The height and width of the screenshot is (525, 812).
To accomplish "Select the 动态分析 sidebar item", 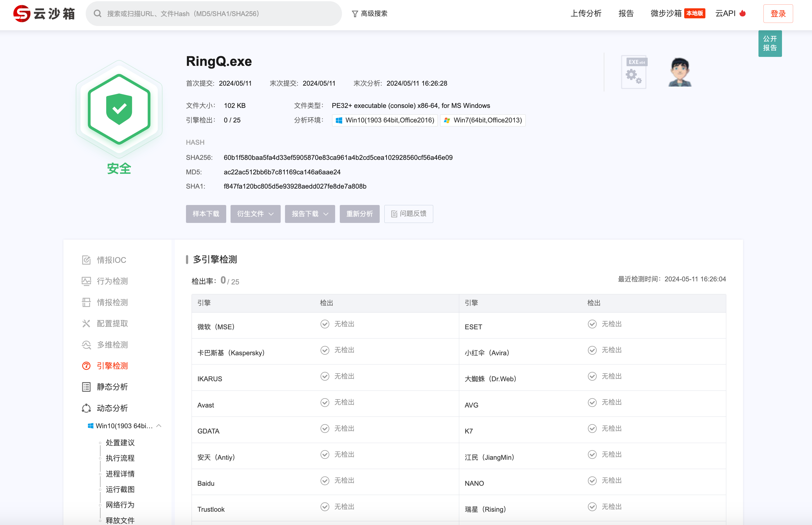I will point(112,408).
